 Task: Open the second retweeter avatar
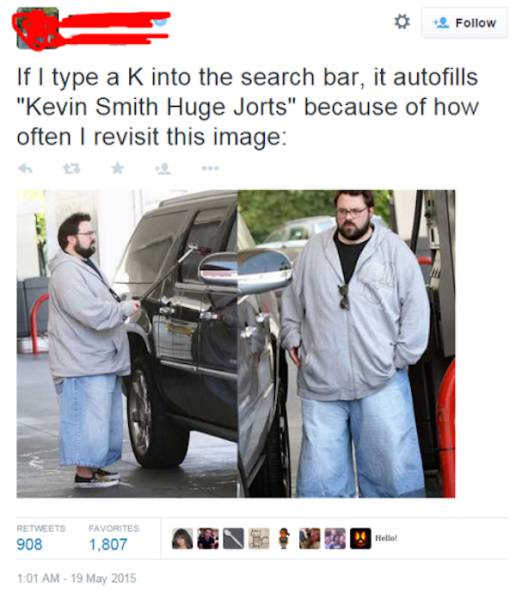(208, 538)
